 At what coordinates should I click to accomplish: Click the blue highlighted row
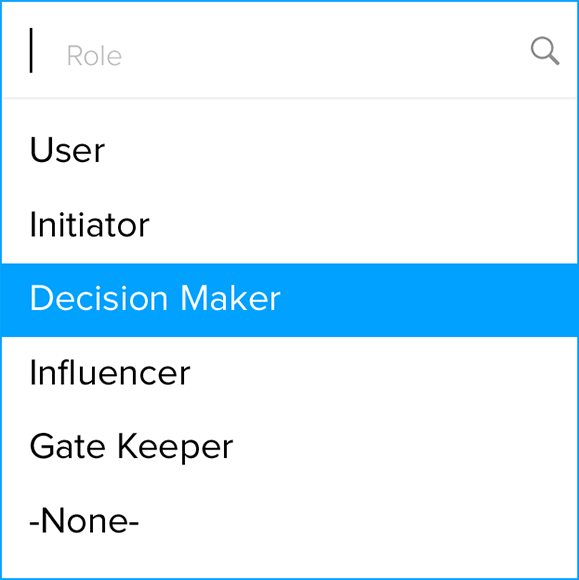(289, 300)
